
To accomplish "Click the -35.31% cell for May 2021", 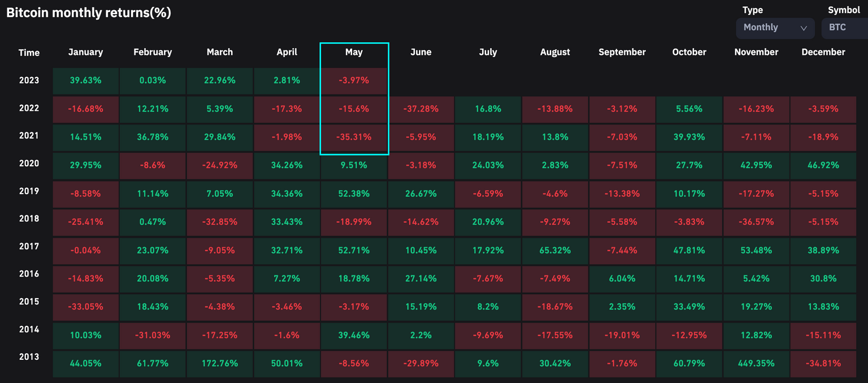I will pos(354,137).
